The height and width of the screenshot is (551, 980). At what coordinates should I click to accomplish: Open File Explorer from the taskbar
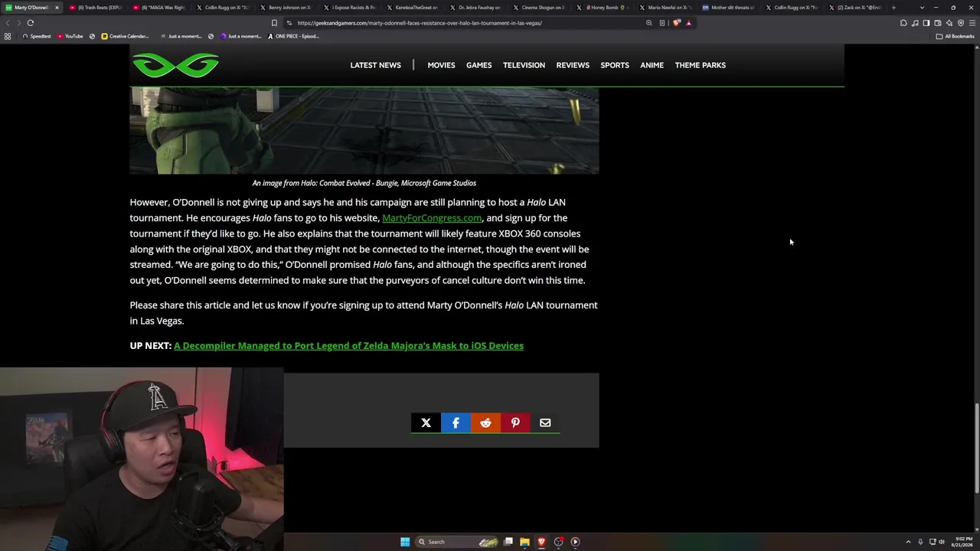click(524, 542)
